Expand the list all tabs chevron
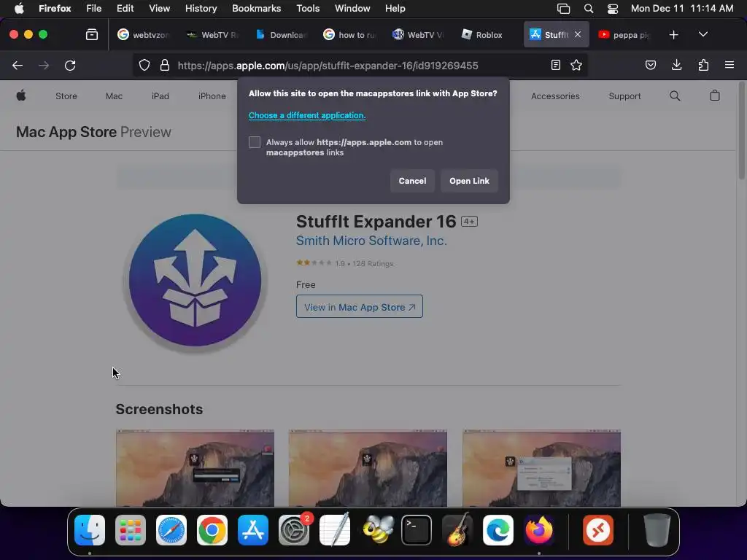Screen dimensions: 747x560 tap(703, 35)
